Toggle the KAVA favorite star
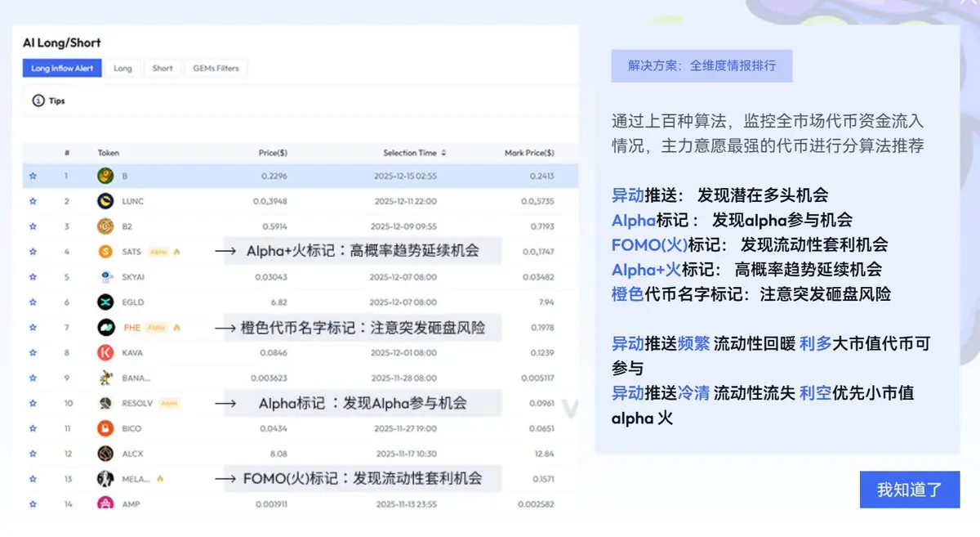Screen dimensions: 980x537 click(33, 353)
